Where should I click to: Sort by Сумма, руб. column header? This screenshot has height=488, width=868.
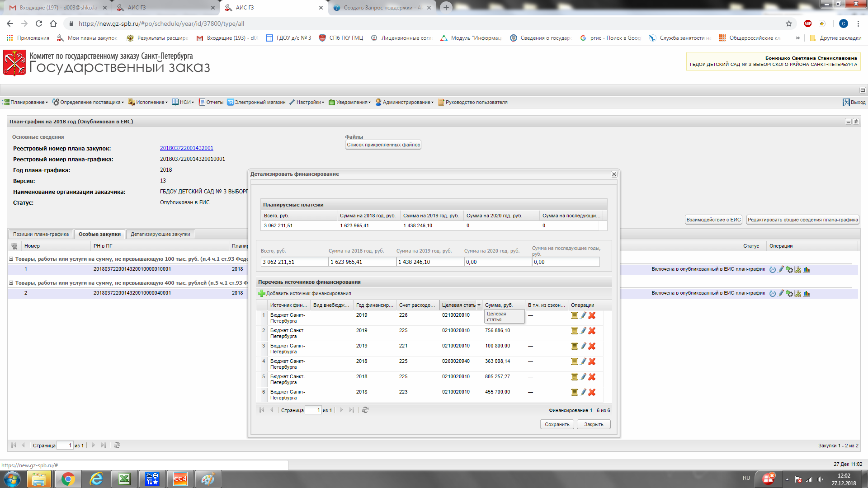click(x=503, y=305)
